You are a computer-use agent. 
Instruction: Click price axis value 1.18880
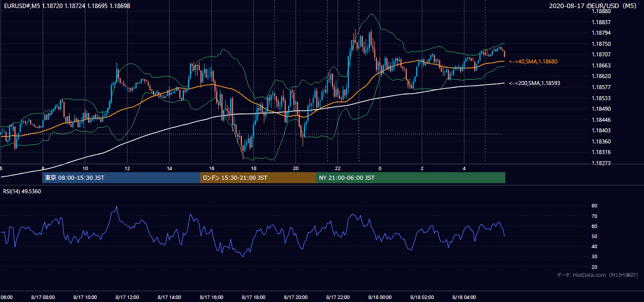pyautogui.click(x=602, y=11)
